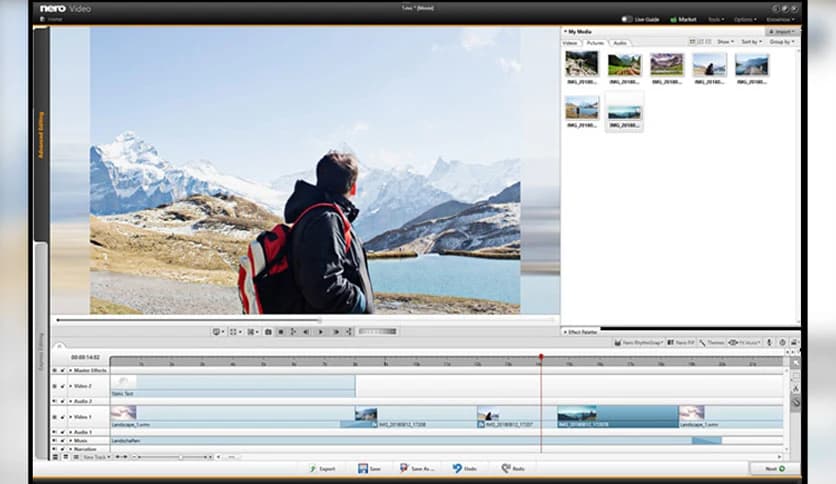Select the highlighted dark blue clip on Video 1

tap(618, 417)
